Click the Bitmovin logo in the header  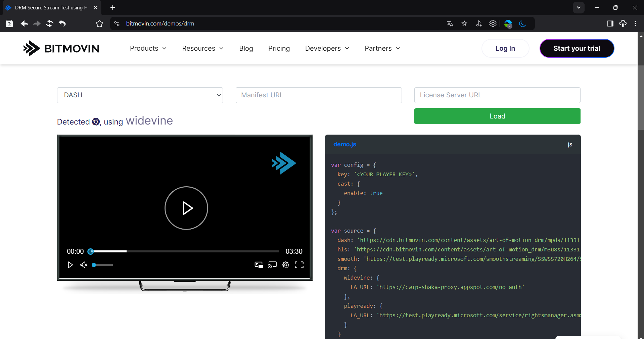pos(61,48)
